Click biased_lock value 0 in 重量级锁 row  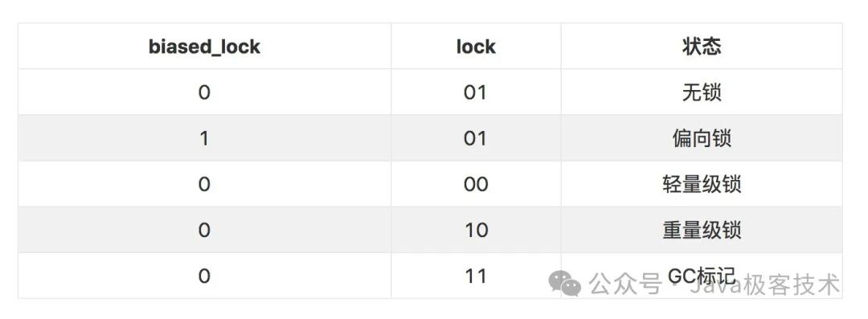click(204, 231)
